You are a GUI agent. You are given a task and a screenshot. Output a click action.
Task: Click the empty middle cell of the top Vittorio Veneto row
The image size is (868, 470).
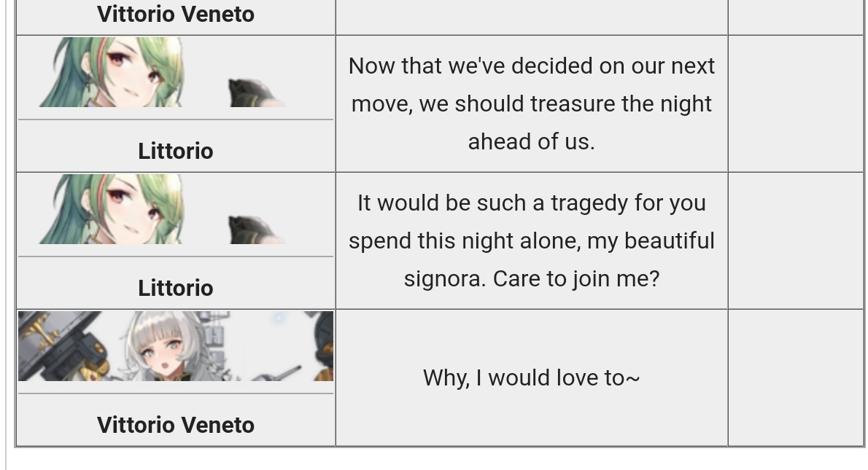coord(532,17)
